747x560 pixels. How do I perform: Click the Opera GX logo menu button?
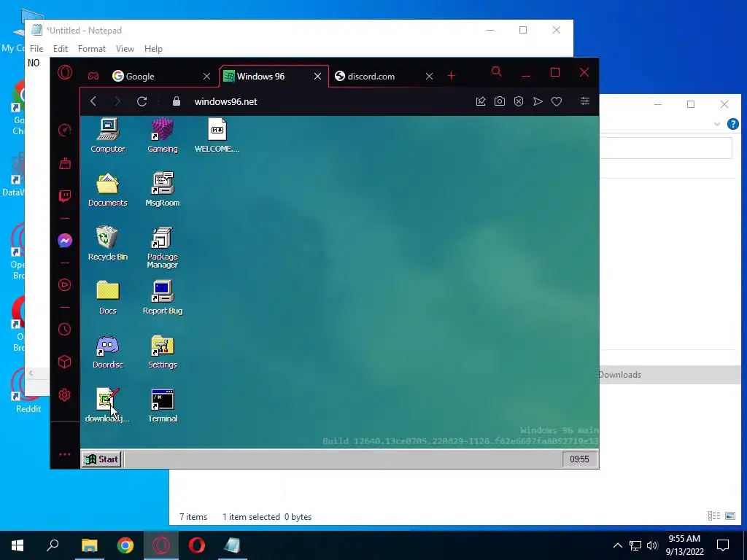point(65,73)
